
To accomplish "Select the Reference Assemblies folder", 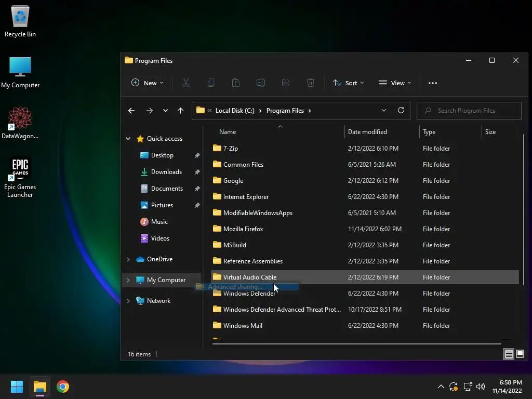I will [x=365, y=261].
